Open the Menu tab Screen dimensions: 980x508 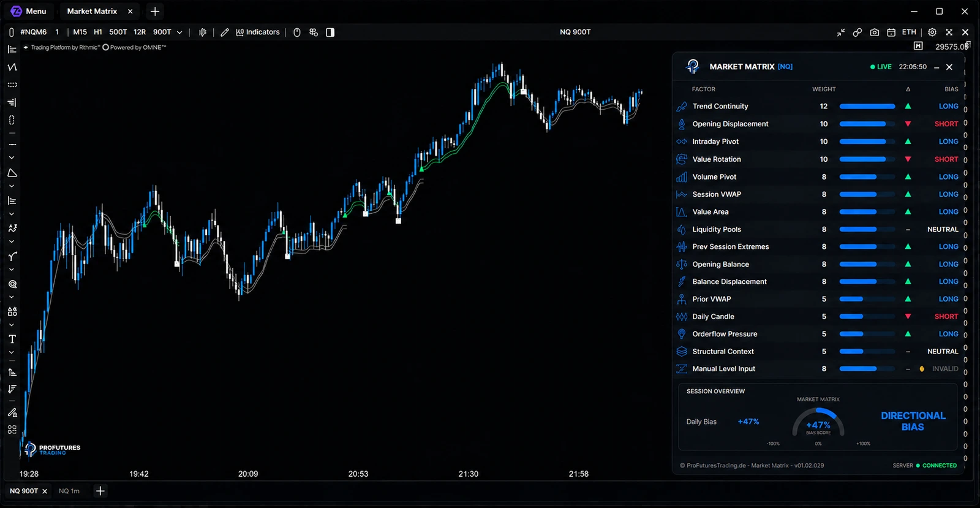[29, 11]
